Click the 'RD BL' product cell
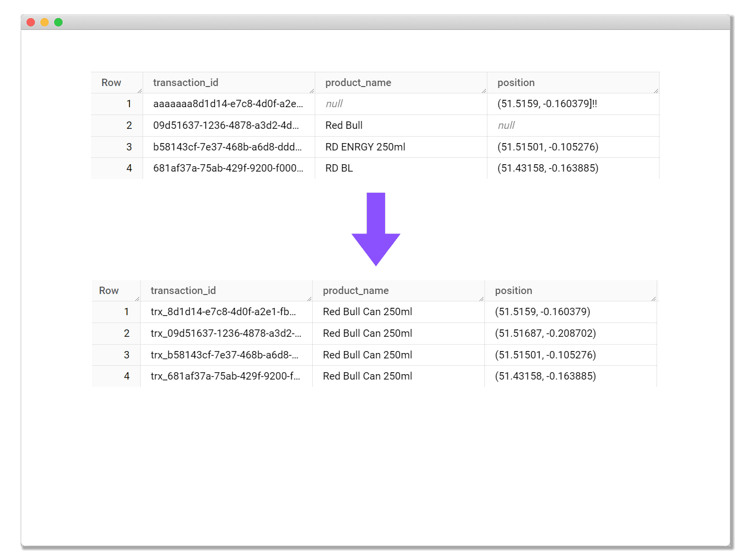Viewport: 751px width, 560px height. 401,168
